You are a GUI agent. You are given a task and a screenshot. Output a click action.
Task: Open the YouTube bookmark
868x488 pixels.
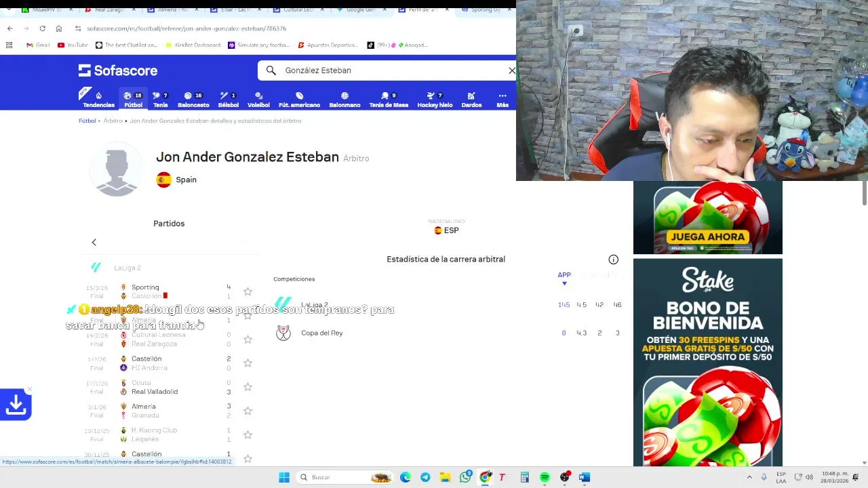pyautogui.click(x=73, y=45)
